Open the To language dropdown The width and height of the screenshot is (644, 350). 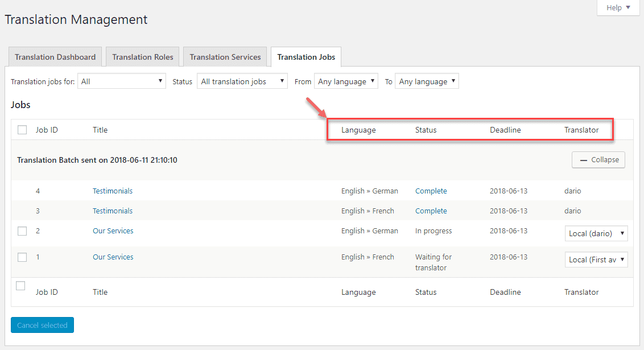point(427,81)
